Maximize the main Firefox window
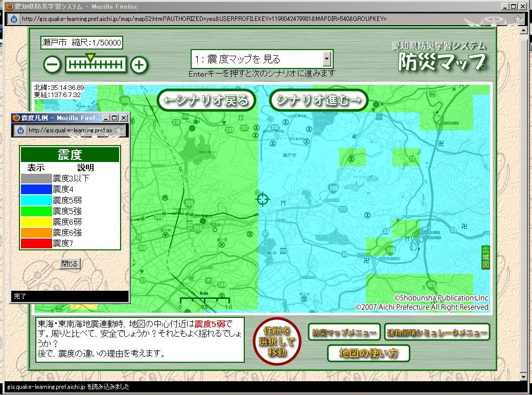The width and height of the screenshot is (532, 395). (513, 7)
